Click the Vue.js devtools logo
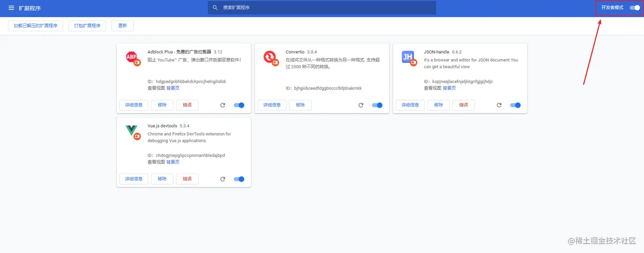 (x=132, y=132)
